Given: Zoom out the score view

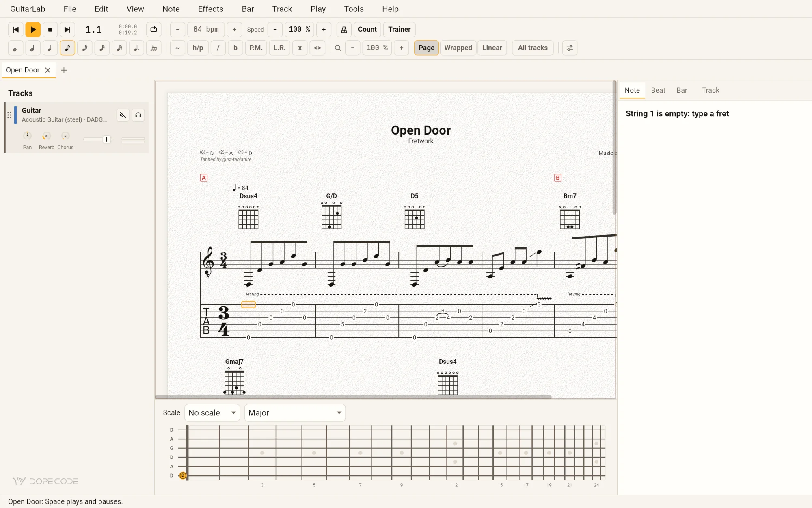Looking at the screenshot, I should tap(353, 48).
